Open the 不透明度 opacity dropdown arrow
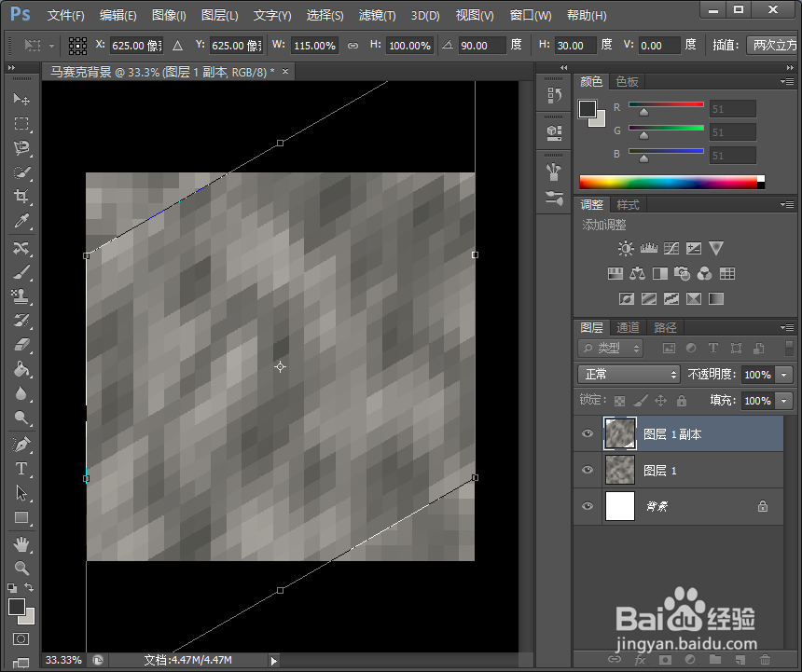Screen dimensions: 802x672 coord(783,375)
